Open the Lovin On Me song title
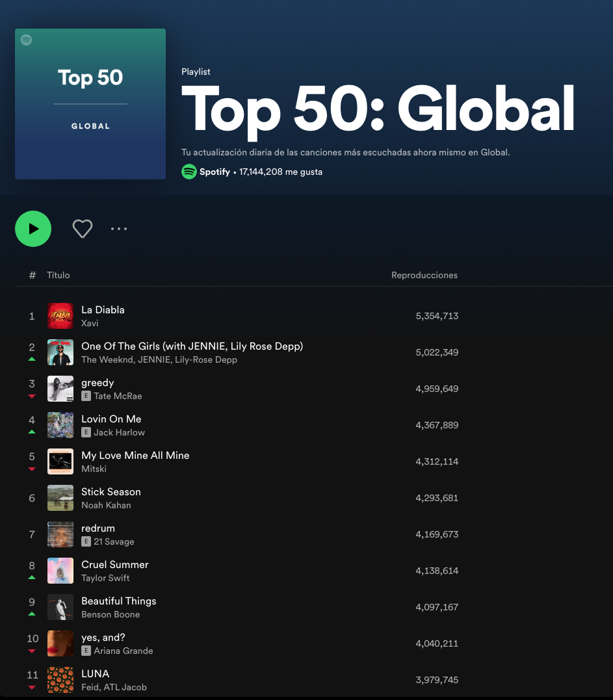613x700 pixels. coord(111,419)
